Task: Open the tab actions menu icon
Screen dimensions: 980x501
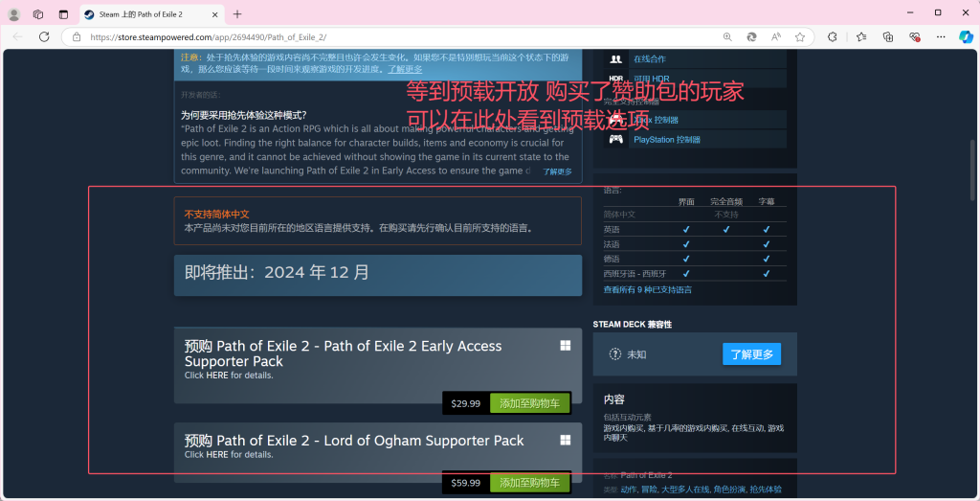Action: [x=63, y=14]
